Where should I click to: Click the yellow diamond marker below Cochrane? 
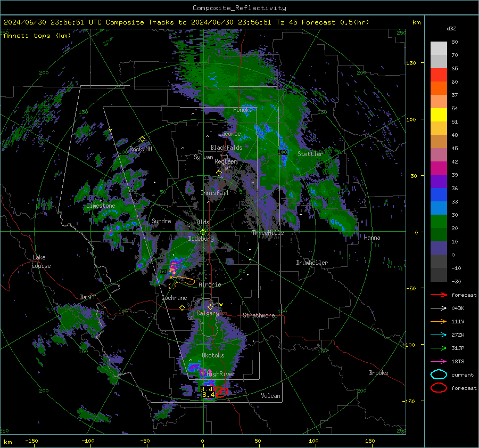tap(182, 308)
